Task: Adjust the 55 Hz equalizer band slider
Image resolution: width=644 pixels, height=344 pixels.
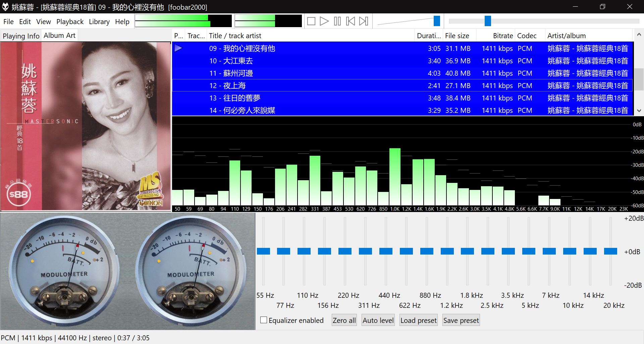Action: (263, 251)
